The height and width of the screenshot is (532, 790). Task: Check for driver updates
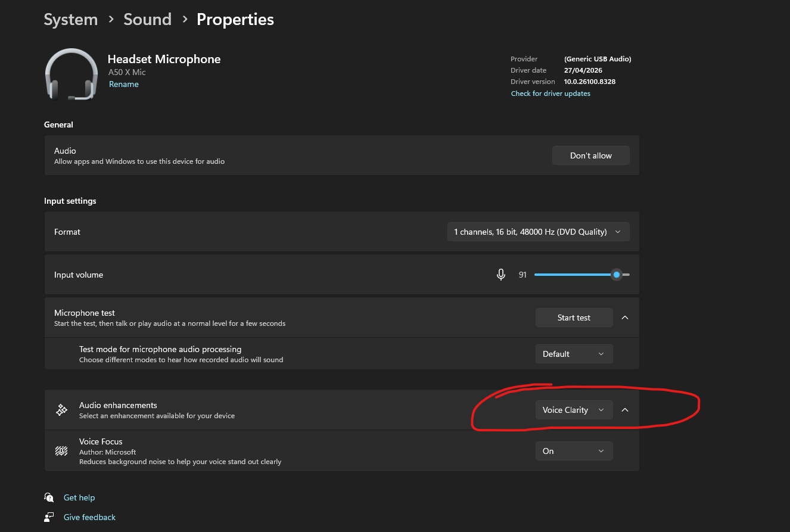pos(550,94)
